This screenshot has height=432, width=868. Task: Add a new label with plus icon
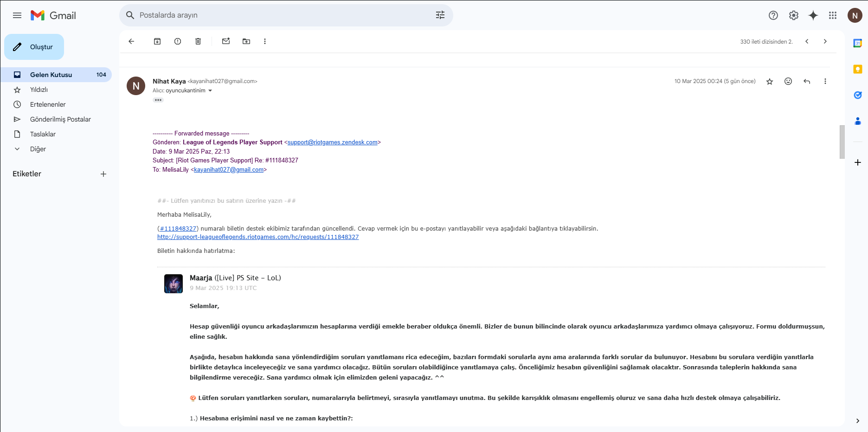coord(103,174)
